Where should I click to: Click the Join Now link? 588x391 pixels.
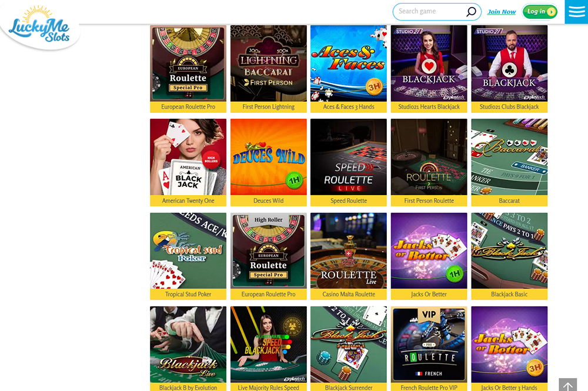[x=502, y=12]
